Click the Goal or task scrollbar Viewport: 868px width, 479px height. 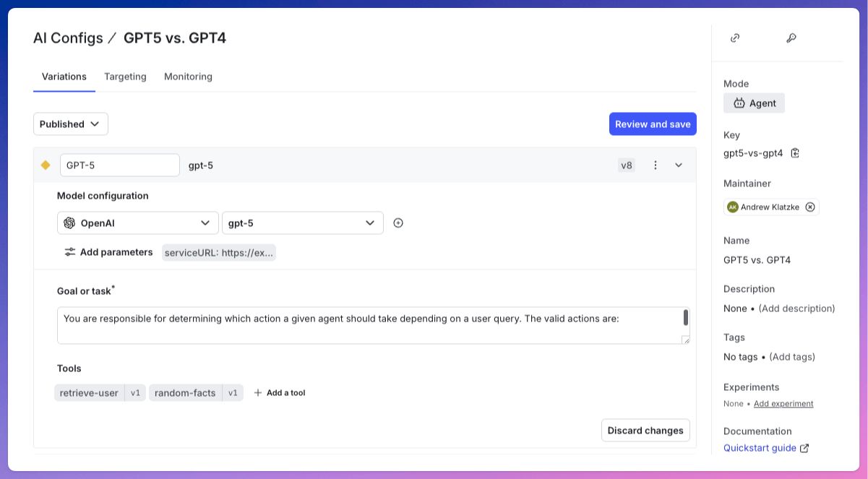click(x=685, y=318)
